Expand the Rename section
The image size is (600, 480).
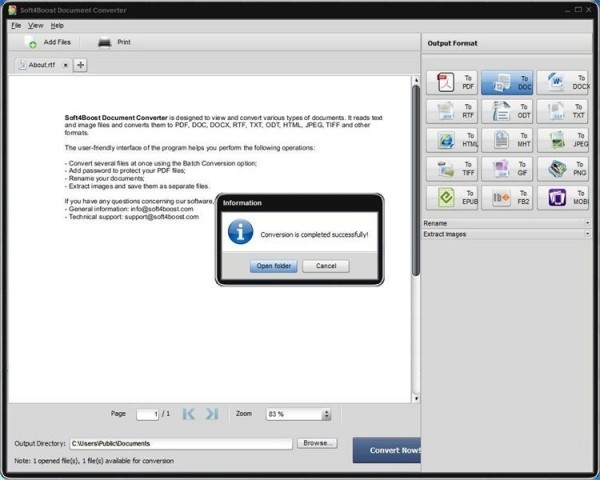tap(506, 223)
